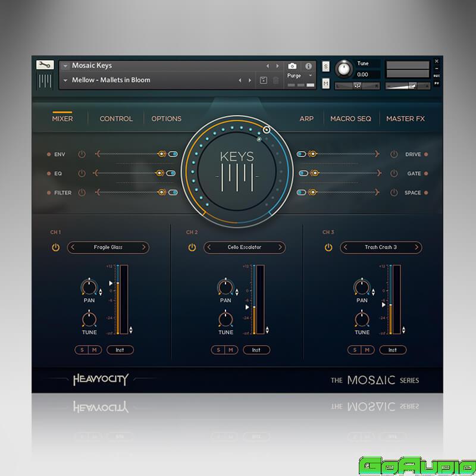The width and height of the screenshot is (476, 476).
Task: Solo channel 2 with S button
Action: (218, 350)
